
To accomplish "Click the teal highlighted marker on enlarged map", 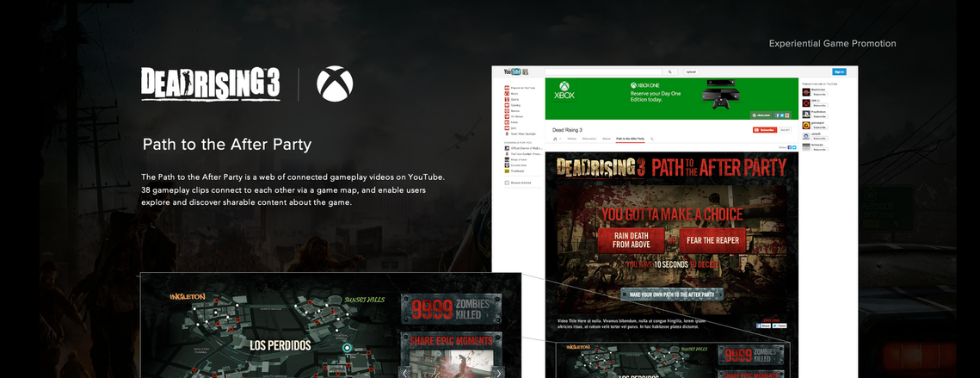I will coord(348,347).
